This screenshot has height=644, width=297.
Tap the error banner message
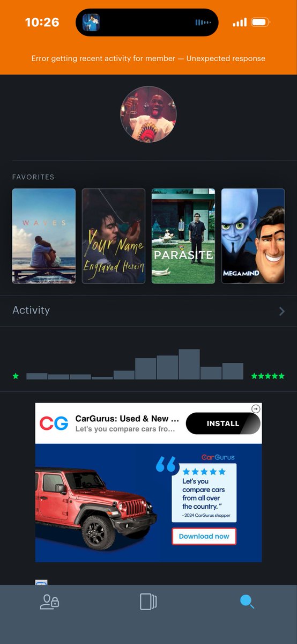pyautogui.click(x=148, y=58)
